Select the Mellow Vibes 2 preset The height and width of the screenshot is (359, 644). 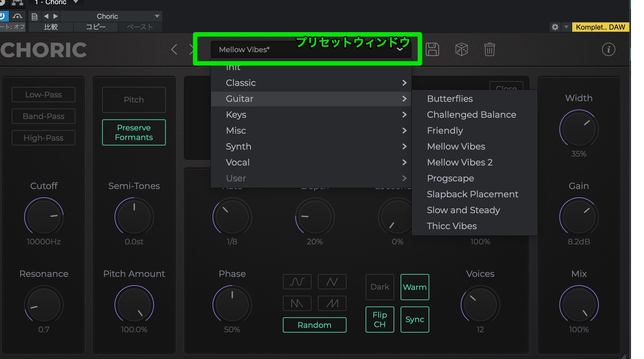[x=459, y=162]
